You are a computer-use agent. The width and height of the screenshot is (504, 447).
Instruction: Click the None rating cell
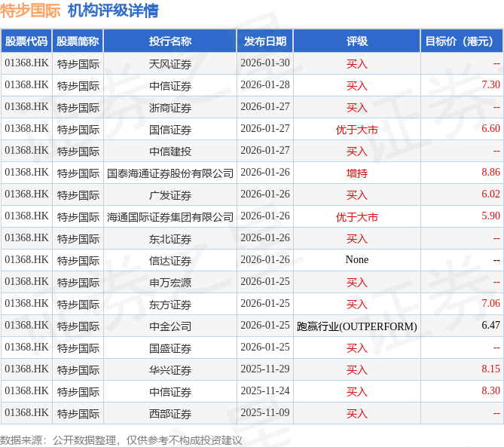click(x=357, y=260)
